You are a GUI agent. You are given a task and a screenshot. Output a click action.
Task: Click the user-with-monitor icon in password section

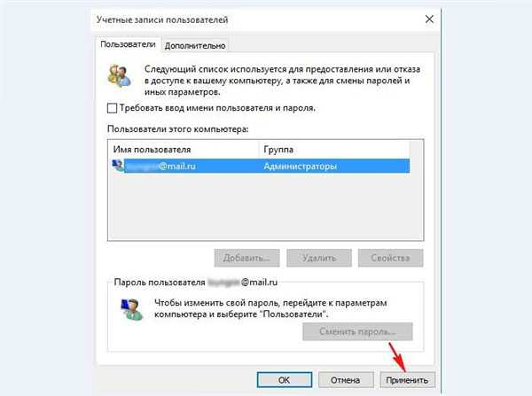tap(131, 309)
